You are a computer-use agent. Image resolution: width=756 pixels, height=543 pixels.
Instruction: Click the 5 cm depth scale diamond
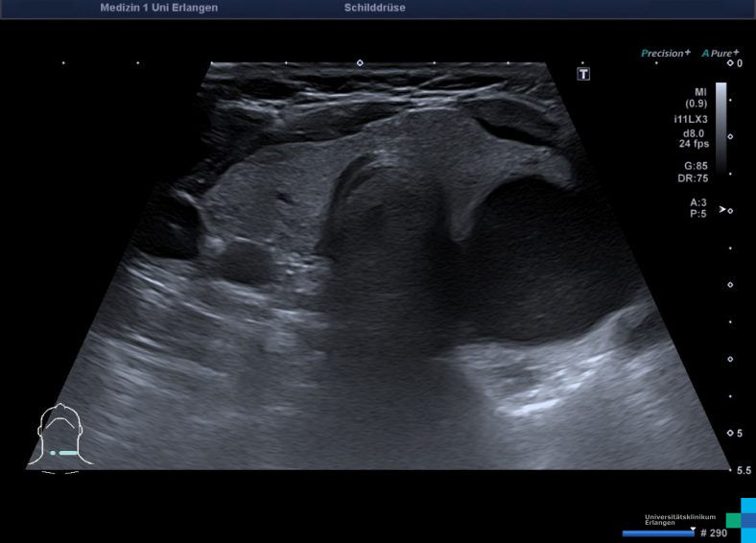click(730, 434)
